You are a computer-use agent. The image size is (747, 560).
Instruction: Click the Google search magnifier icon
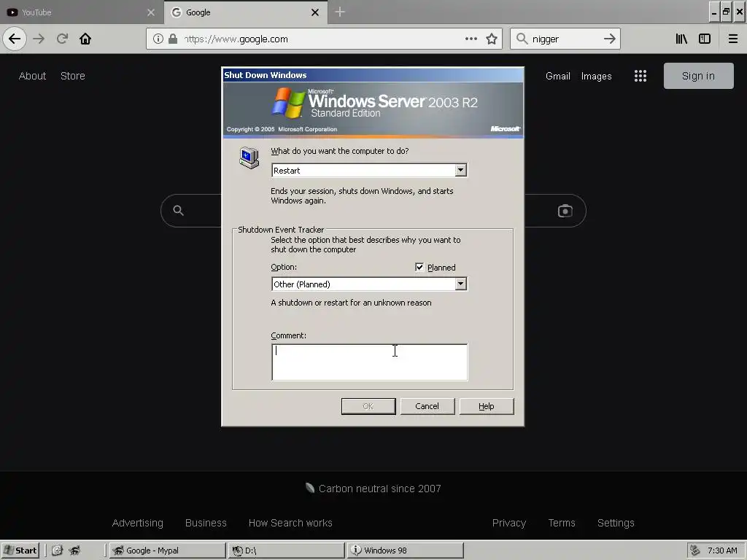(x=178, y=211)
